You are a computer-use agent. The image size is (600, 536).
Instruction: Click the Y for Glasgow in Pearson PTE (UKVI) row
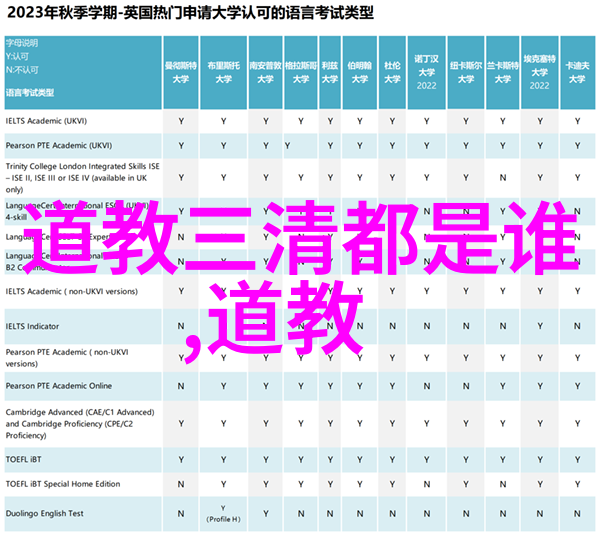click(287, 145)
